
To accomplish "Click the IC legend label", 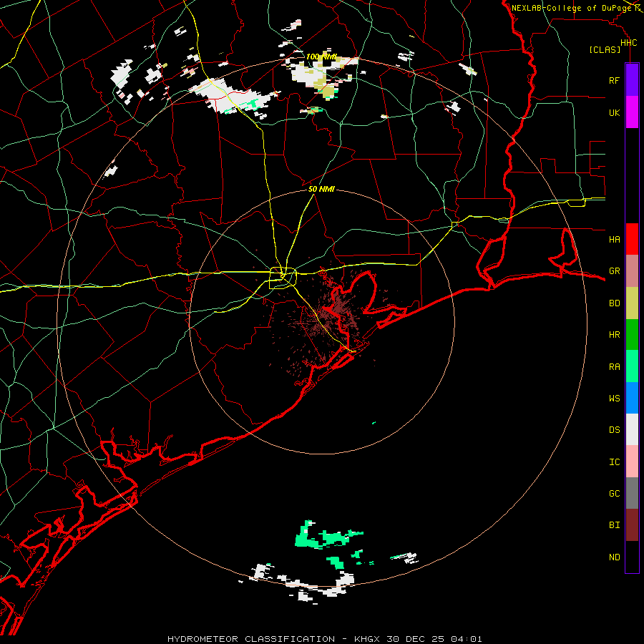I will click(614, 462).
